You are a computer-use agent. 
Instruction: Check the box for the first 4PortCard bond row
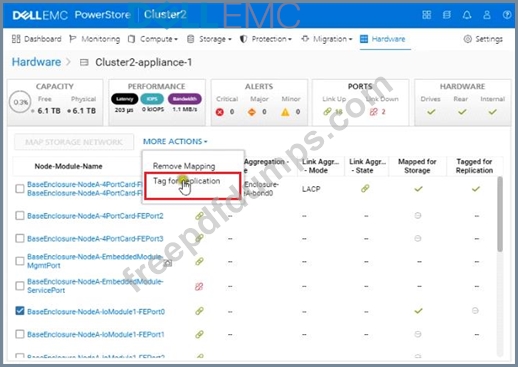pos(20,189)
